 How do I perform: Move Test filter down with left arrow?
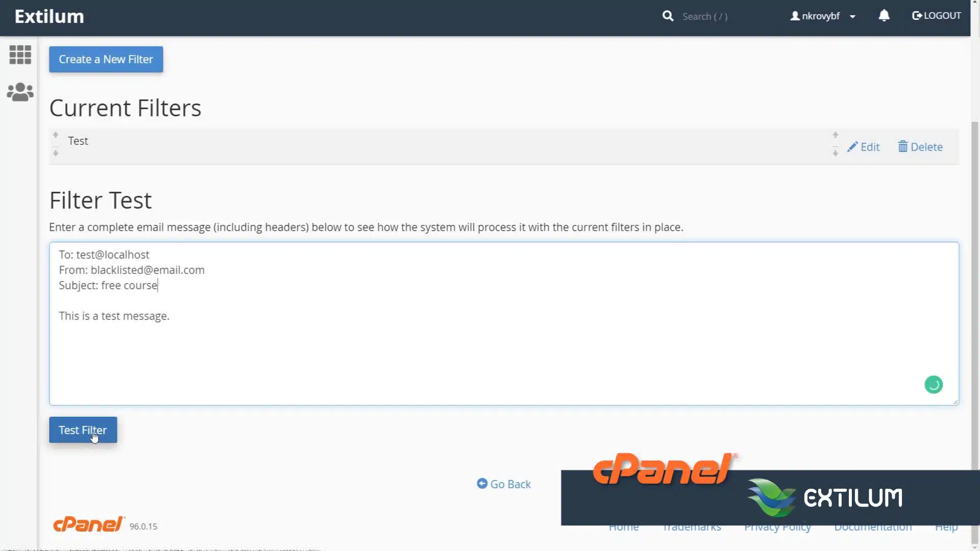[56, 153]
